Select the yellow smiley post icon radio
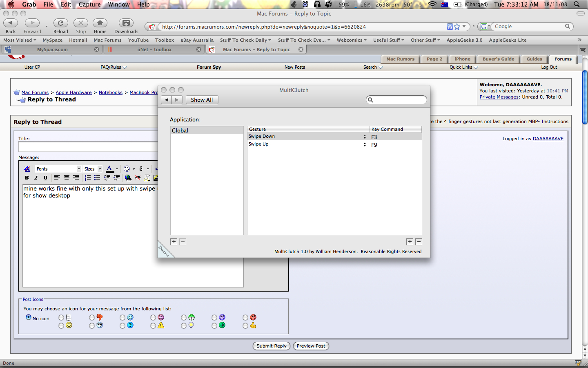This screenshot has width=588, height=368. click(61, 326)
